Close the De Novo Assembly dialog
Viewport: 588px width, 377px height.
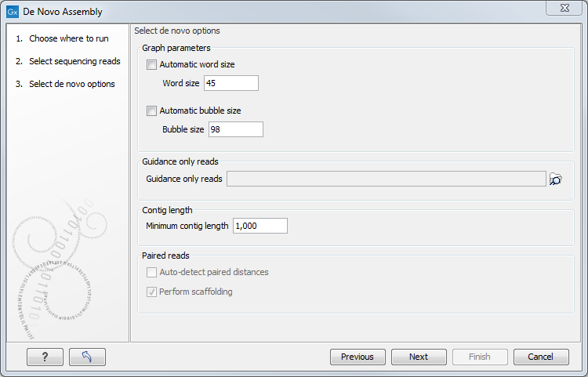tap(564, 9)
